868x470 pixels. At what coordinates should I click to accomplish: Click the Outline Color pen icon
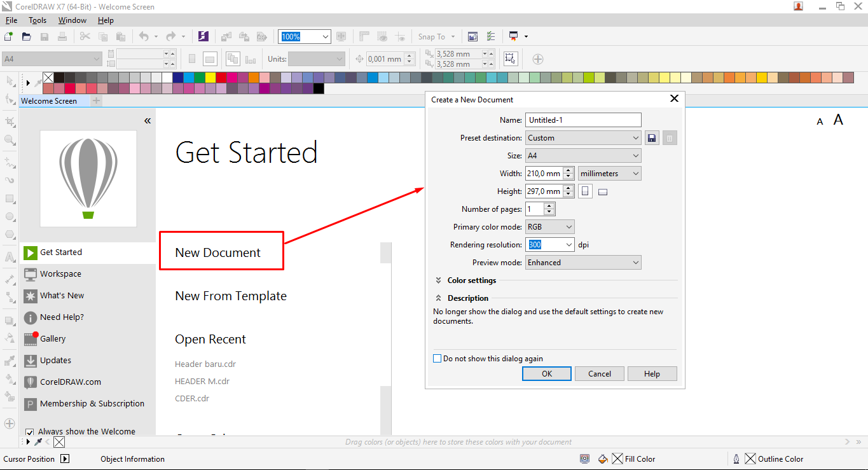tap(736, 459)
